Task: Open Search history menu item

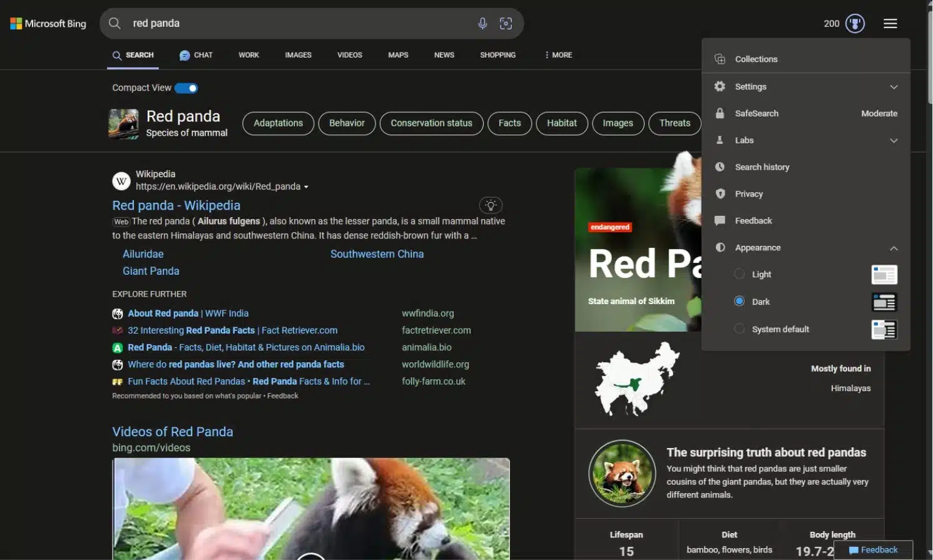Action: pos(762,167)
